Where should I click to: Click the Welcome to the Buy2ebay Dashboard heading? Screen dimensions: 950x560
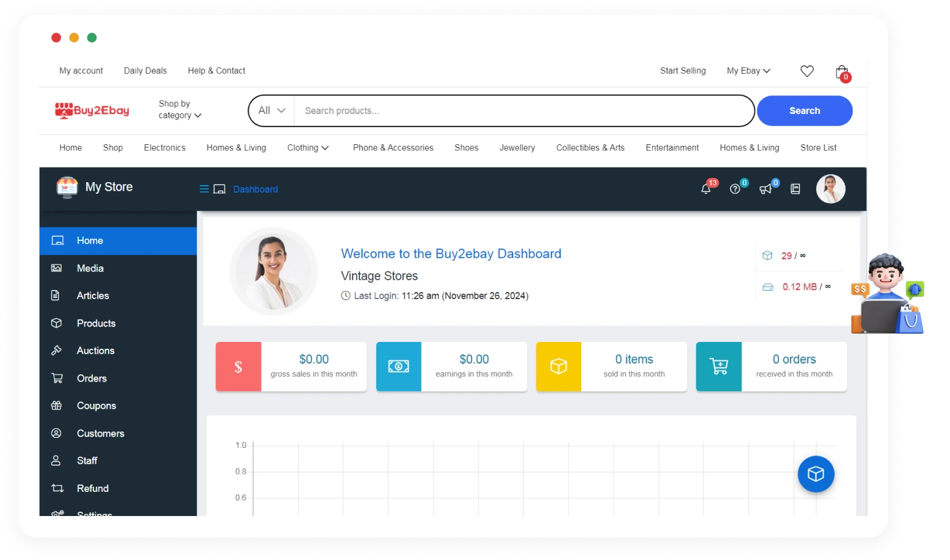(x=451, y=253)
